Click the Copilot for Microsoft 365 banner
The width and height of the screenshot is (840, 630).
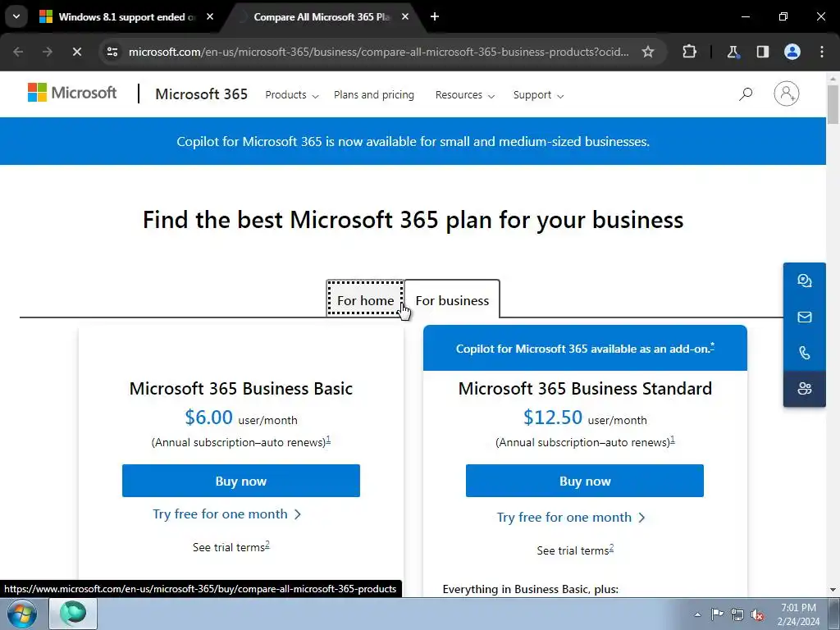(x=413, y=141)
